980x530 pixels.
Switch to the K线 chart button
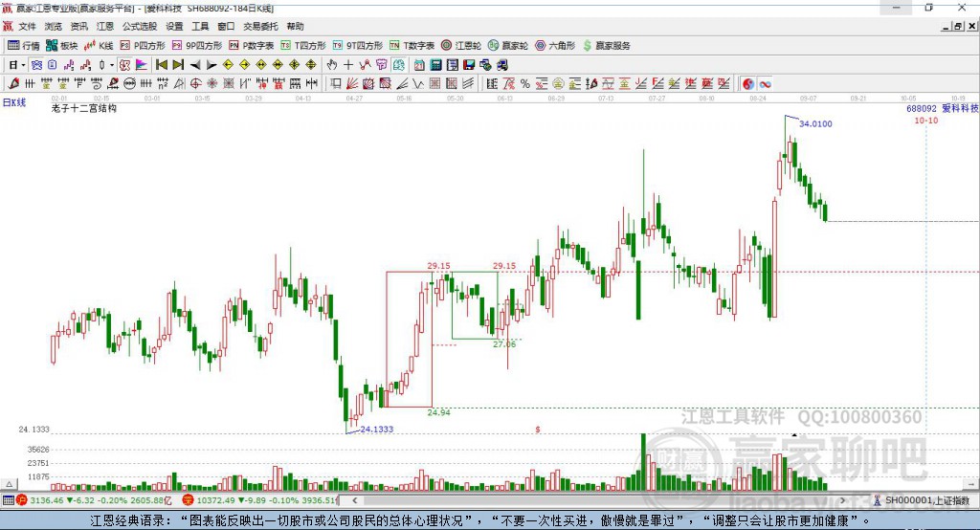click(x=99, y=46)
